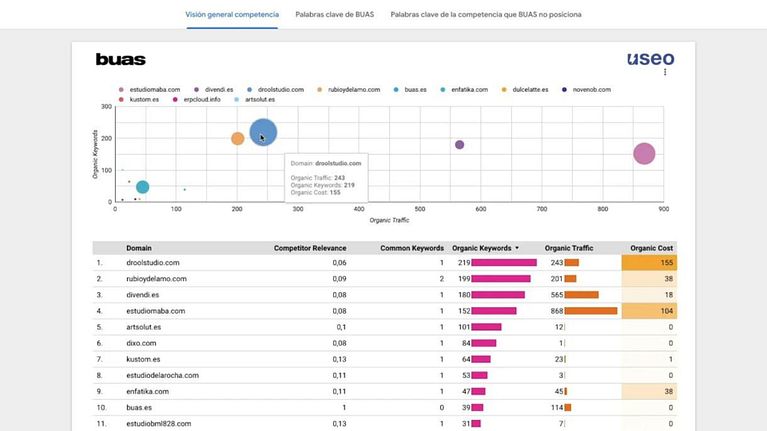Sort table by Organic Traffic header
This screenshot has width=767, height=431.
[571, 248]
